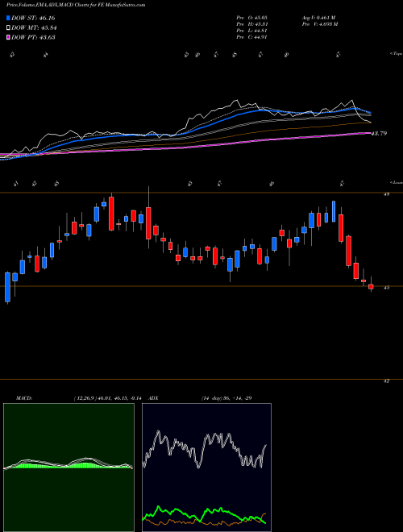Image resolution: width=403 pixels, height=532 pixels.
Task: Click the last red candlestick near 45
Action: (x=371, y=287)
